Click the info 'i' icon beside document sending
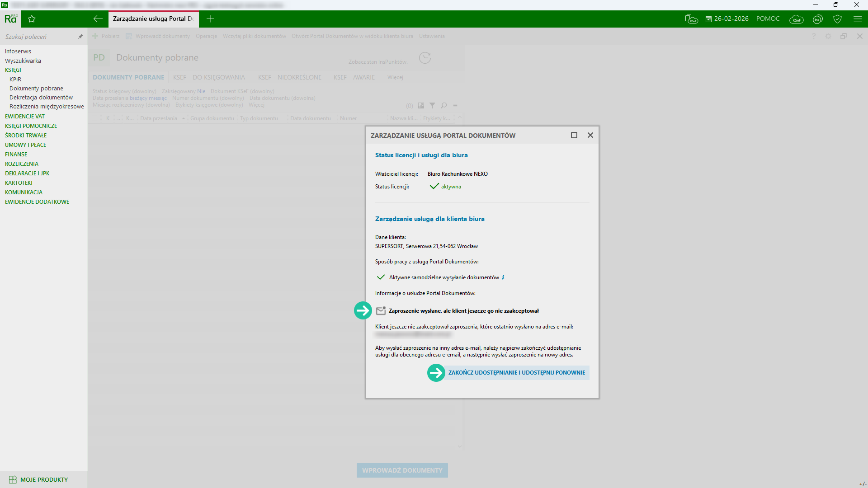The image size is (868, 488). pyautogui.click(x=503, y=277)
